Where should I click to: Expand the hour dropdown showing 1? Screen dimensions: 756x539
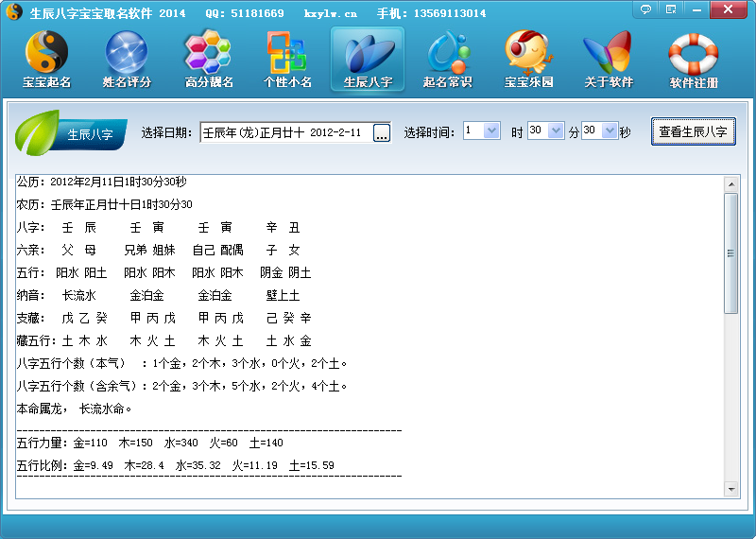click(x=491, y=131)
